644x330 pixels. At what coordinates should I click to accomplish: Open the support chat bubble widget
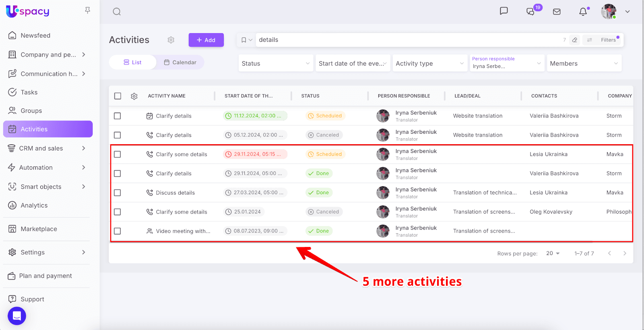pyautogui.click(x=17, y=316)
